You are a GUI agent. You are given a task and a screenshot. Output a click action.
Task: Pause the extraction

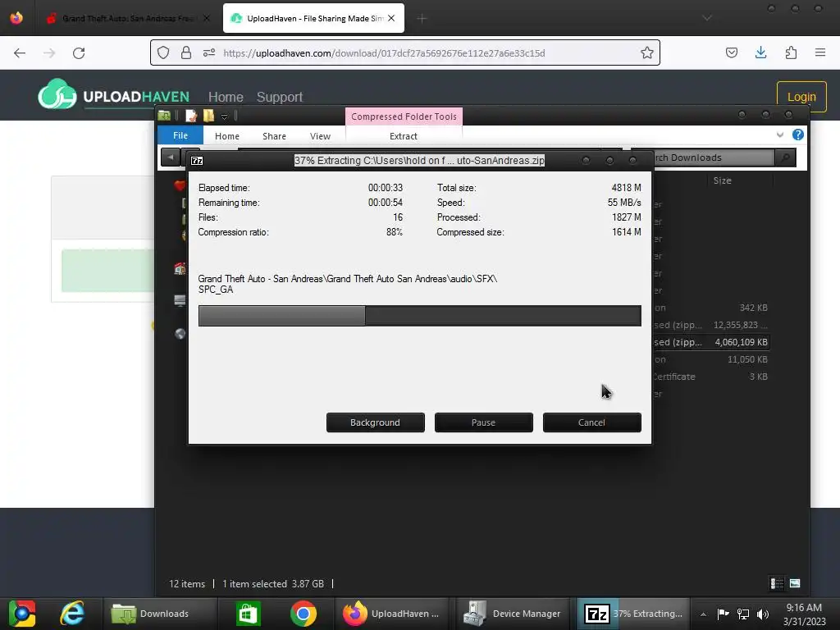point(483,422)
